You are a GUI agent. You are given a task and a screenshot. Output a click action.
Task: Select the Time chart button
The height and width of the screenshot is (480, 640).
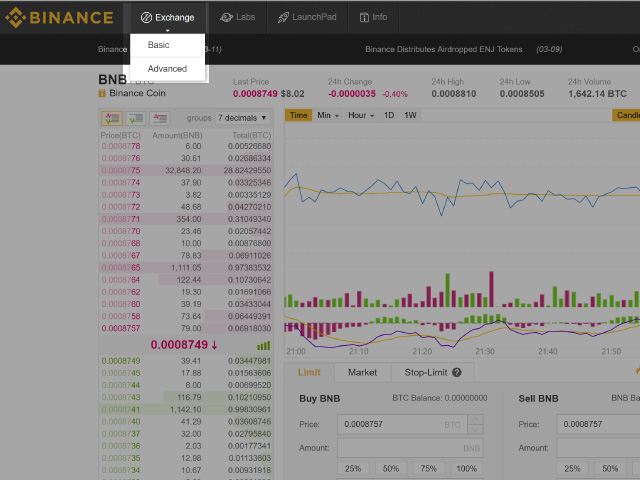click(298, 115)
